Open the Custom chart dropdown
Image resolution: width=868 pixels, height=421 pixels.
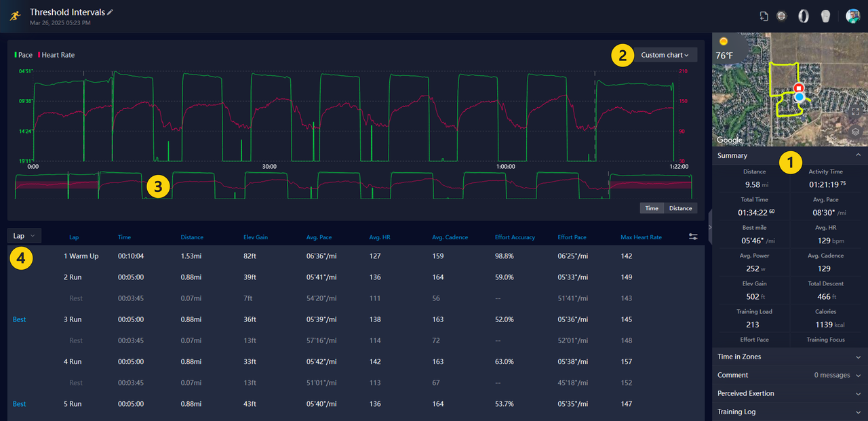[665, 55]
